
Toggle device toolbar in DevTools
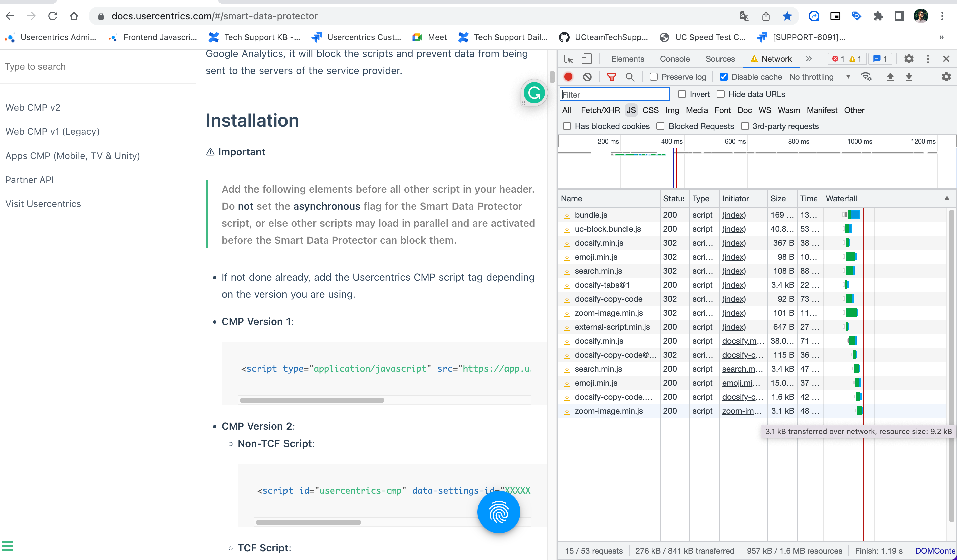[x=587, y=59]
